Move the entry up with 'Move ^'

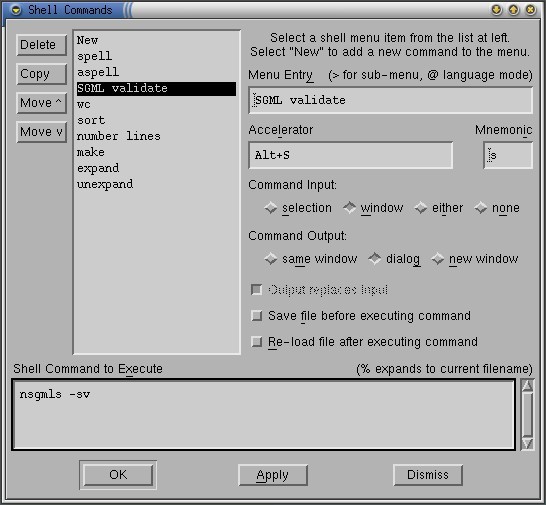tap(41, 103)
